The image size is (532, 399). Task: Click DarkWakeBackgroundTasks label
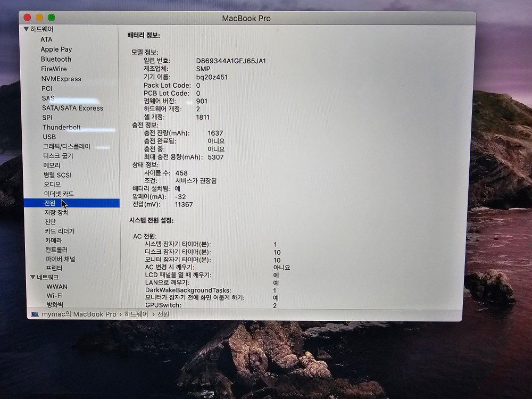[x=188, y=290]
